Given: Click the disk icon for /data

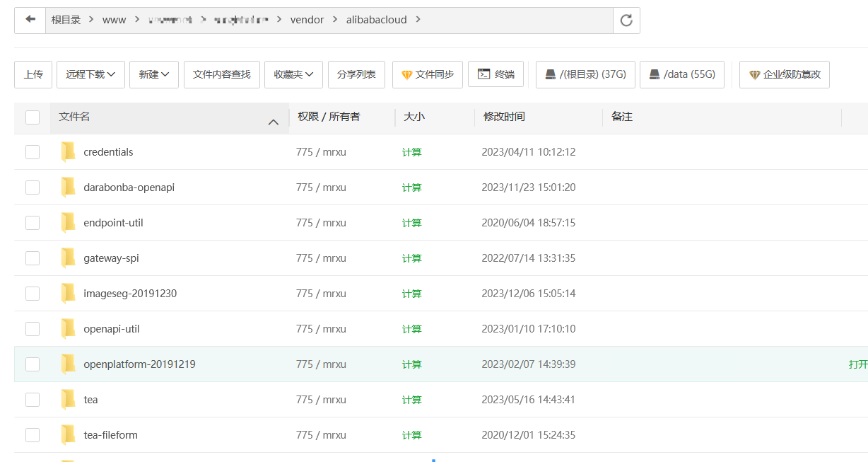Looking at the screenshot, I should [655, 74].
